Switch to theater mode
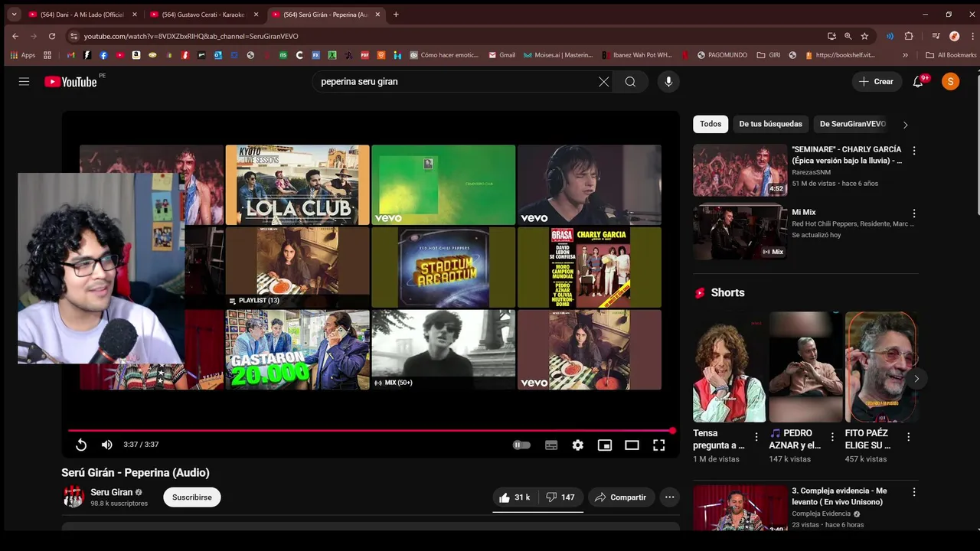 click(632, 445)
